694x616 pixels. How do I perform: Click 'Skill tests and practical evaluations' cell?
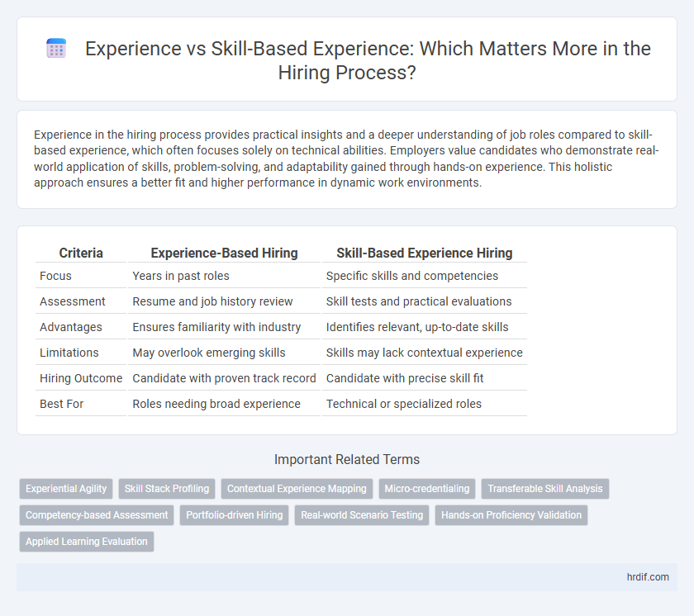[425, 301]
